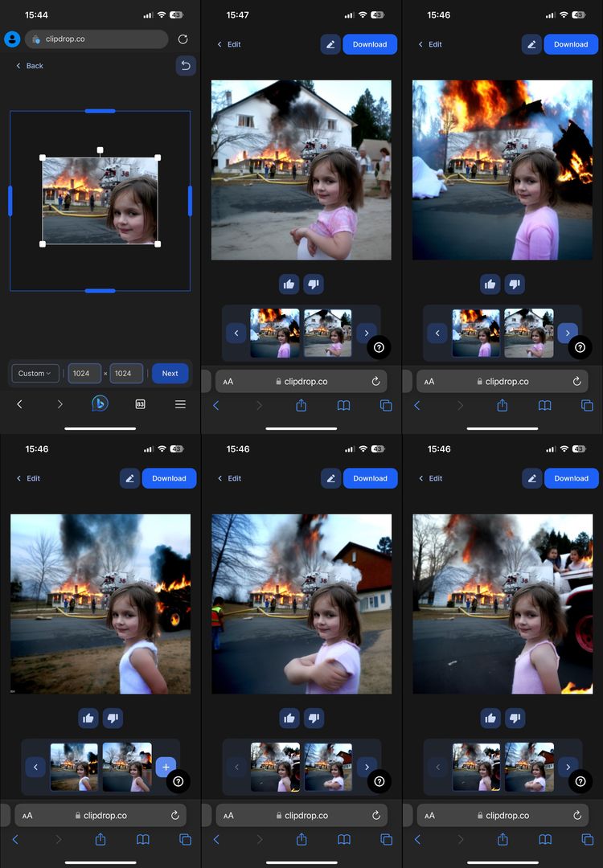Click the pencil icon above the white truck image
Image resolution: width=603 pixels, height=868 pixels.
tap(531, 478)
